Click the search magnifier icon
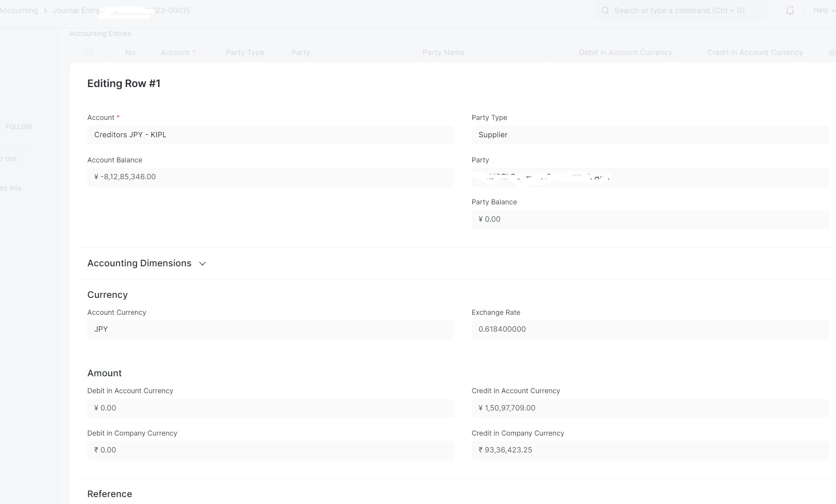 605,10
